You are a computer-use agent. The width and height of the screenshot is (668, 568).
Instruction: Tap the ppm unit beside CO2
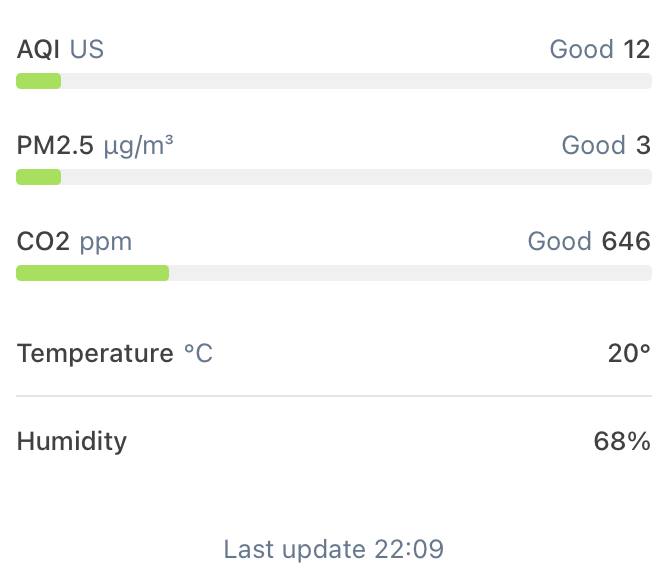[x=106, y=243]
